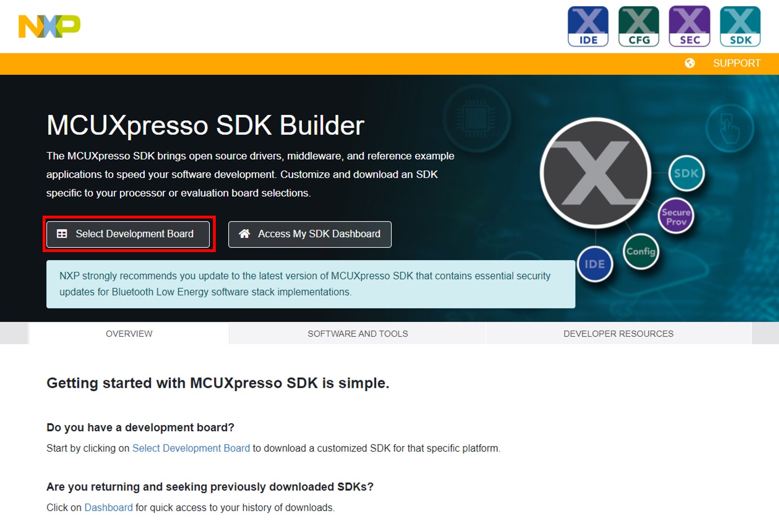
Task: Switch to the OVERVIEW tab
Action: pyautogui.click(x=128, y=333)
